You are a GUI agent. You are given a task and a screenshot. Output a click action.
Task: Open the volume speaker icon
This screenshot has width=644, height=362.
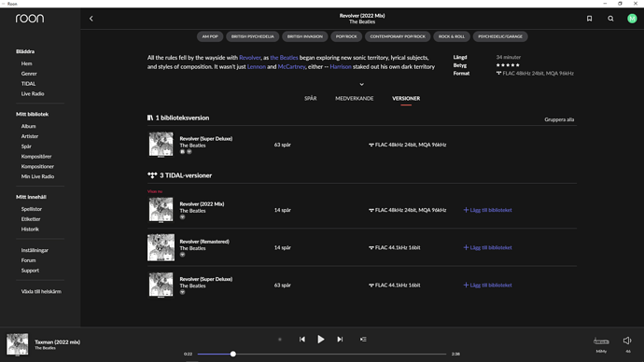pyautogui.click(x=627, y=341)
